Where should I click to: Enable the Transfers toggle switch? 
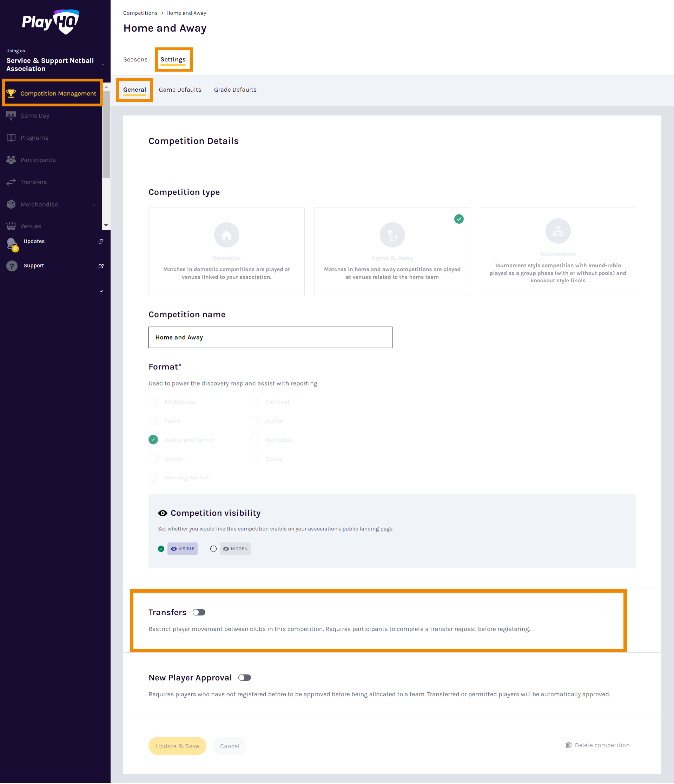199,612
